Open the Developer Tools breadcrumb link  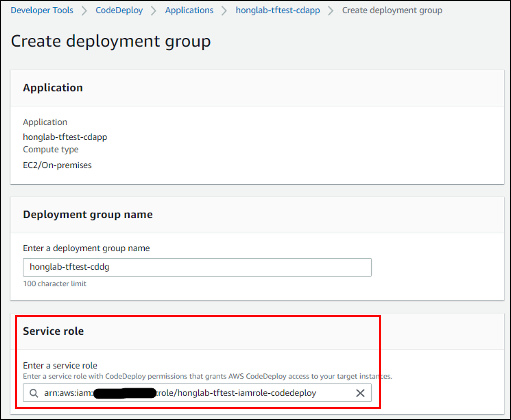pos(42,10)
